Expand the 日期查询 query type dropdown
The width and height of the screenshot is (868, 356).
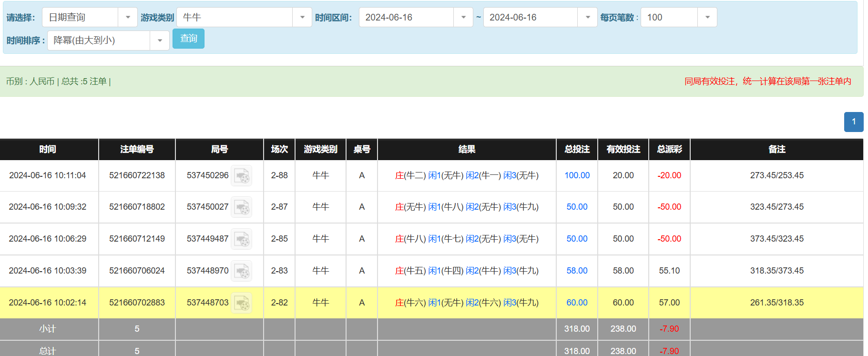pyautogui.click(x=127, y=18)
